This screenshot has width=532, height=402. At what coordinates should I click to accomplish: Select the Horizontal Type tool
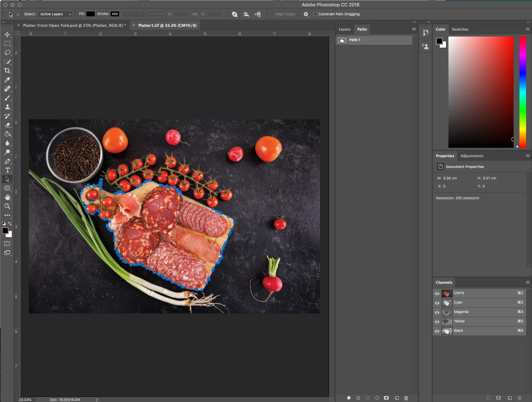click(x=7, y=170)
